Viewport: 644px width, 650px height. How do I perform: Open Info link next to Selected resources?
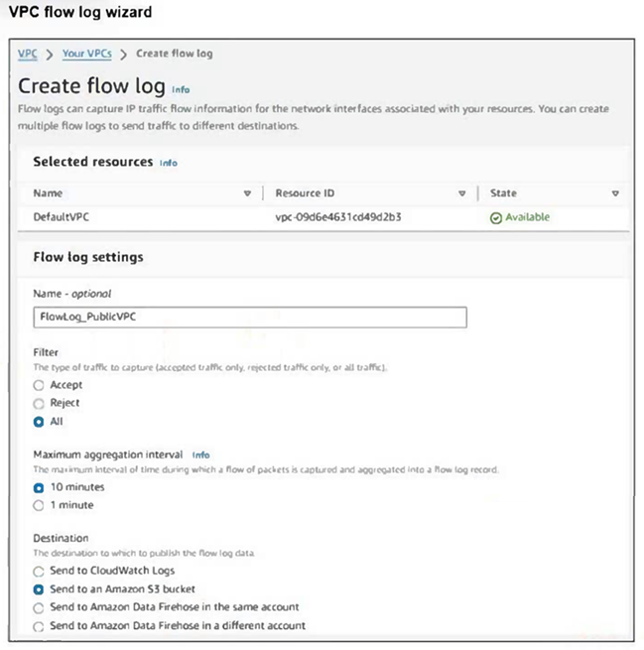169,163
